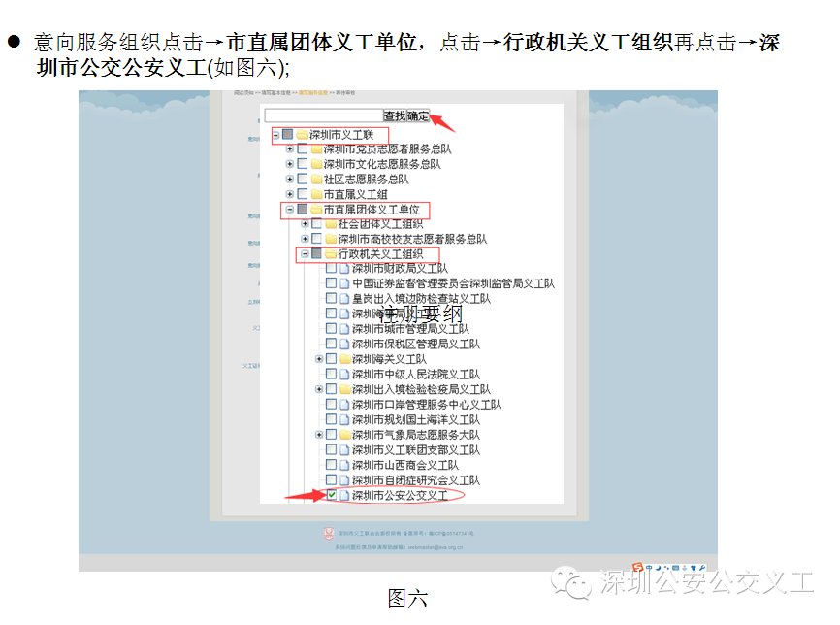Uncheck the 深圳市公安公交义工 checkbox
Screen dimensions: 840x625
pos(331,494)
